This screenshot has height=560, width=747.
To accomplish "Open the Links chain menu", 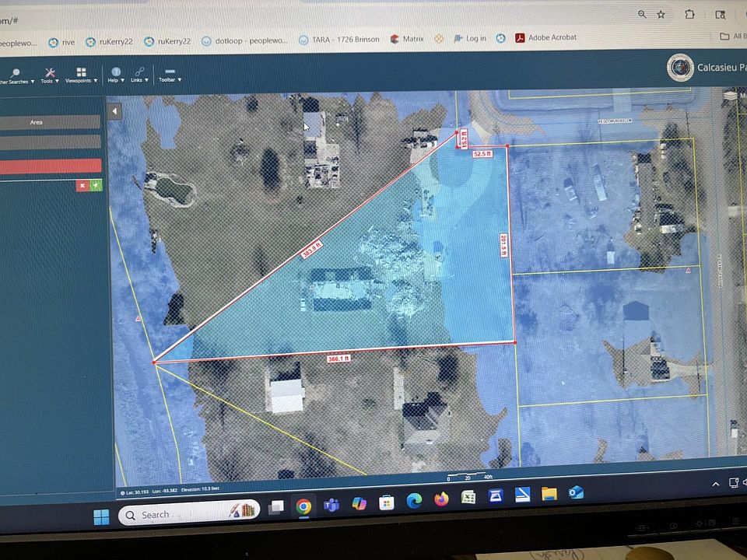I will (139, 72).
